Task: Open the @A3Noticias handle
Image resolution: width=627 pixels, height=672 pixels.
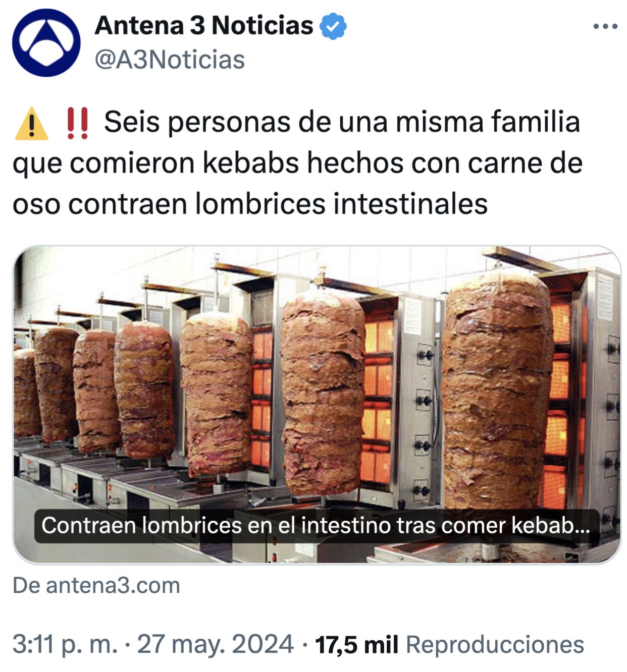Action: [170, 60]
